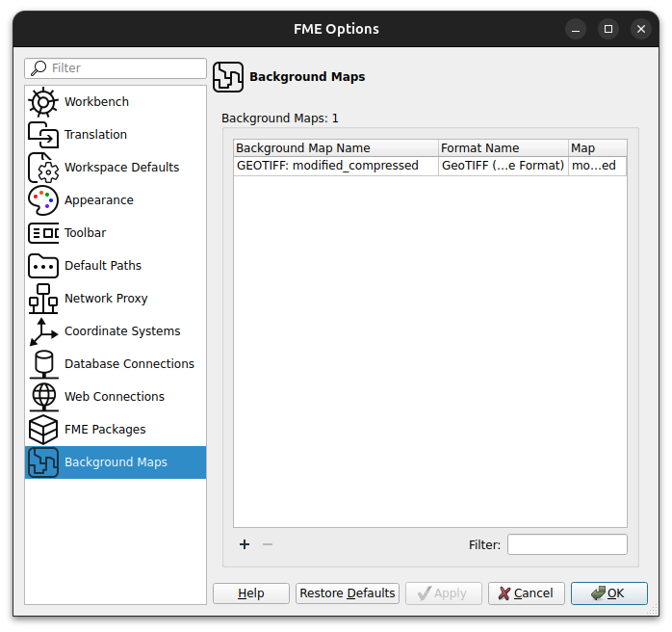Viewport: 672px width, 632px height.
Task: Select the Translation icon in sidebar
Action: coord(43,135)
